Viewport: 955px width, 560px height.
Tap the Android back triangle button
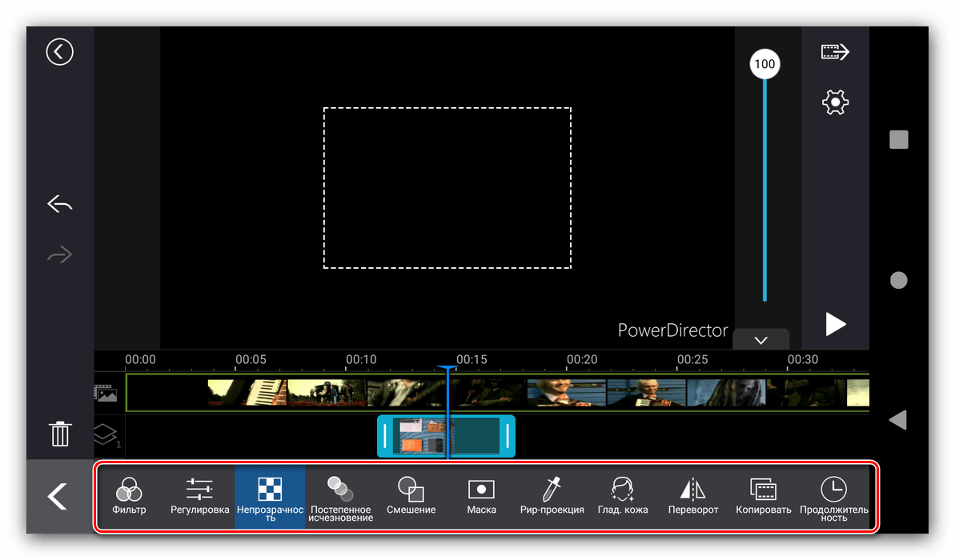tap(897, 420)
